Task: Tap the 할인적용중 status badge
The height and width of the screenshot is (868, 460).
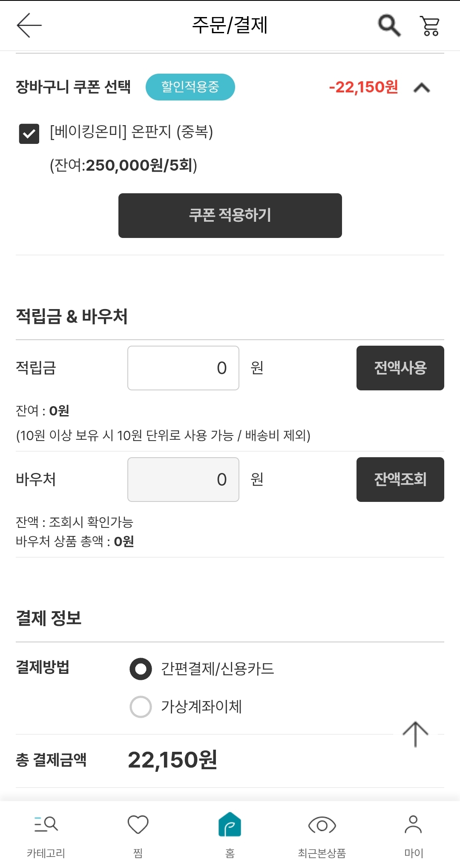Action: pos(190,87)
